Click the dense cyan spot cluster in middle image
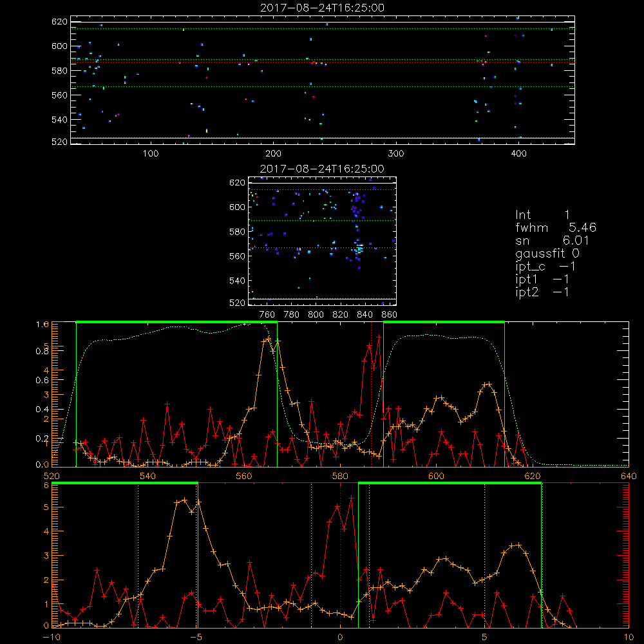644x644 pixels. [359, 249]
